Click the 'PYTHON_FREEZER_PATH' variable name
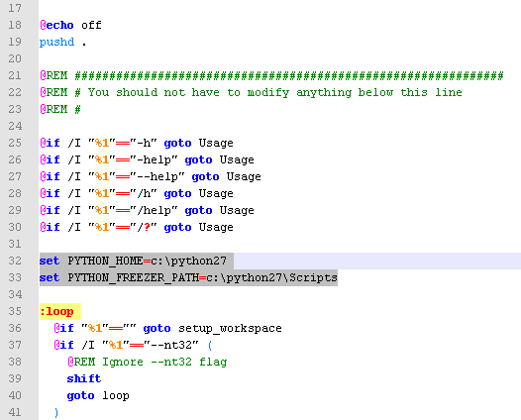The width and height of the screenshot is (521, 420). pyautogui.click(x=134, y=277)
